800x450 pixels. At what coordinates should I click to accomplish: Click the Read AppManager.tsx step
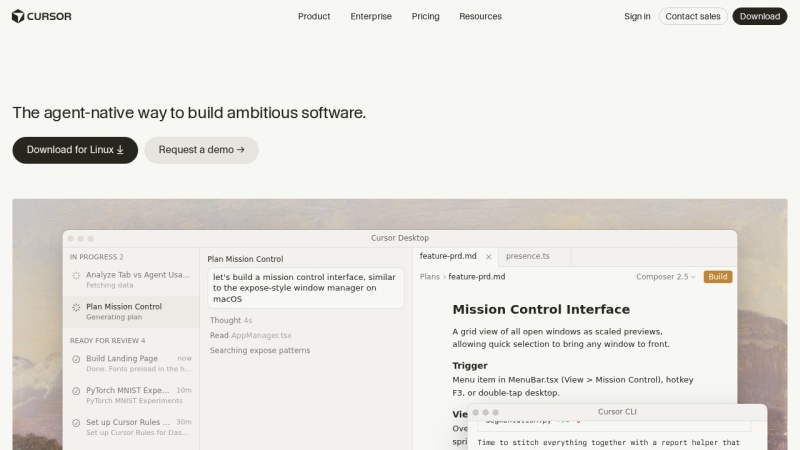(x=251, y=335)
